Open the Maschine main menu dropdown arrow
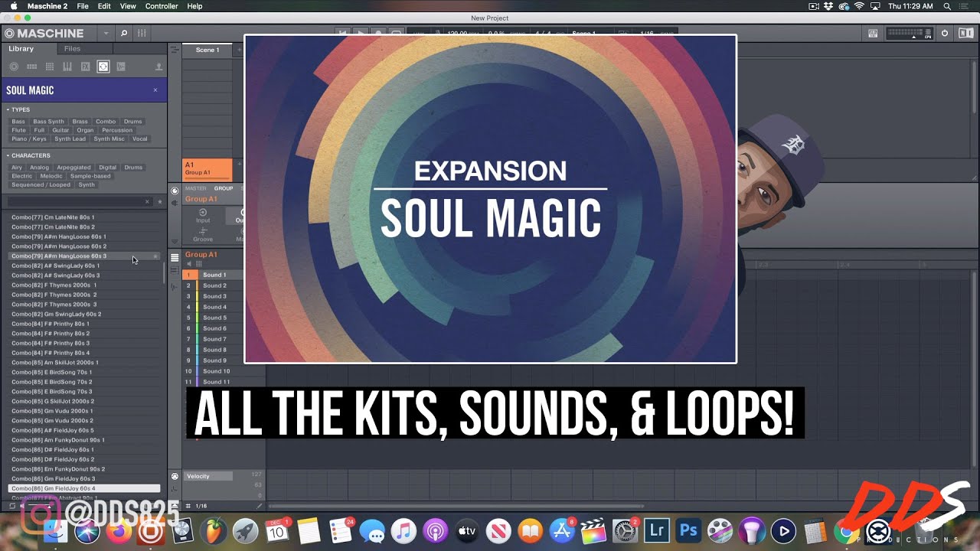Viewport: 980px width, 551px height. point(106,33)
